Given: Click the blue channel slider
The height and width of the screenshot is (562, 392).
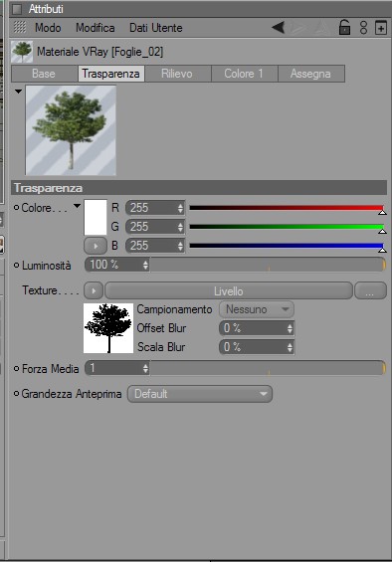Looking at the screenshot, I should pos(287,246).
